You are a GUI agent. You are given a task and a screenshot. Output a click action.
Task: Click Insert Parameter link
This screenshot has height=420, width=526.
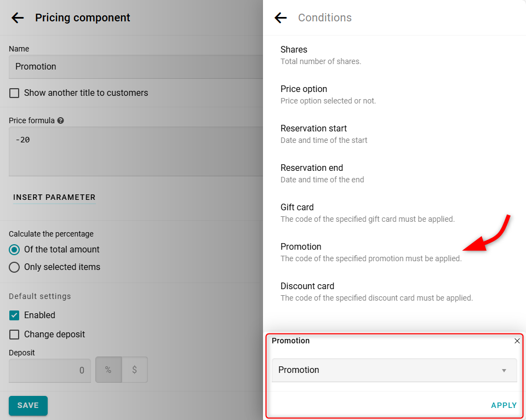tap(54, 198)
